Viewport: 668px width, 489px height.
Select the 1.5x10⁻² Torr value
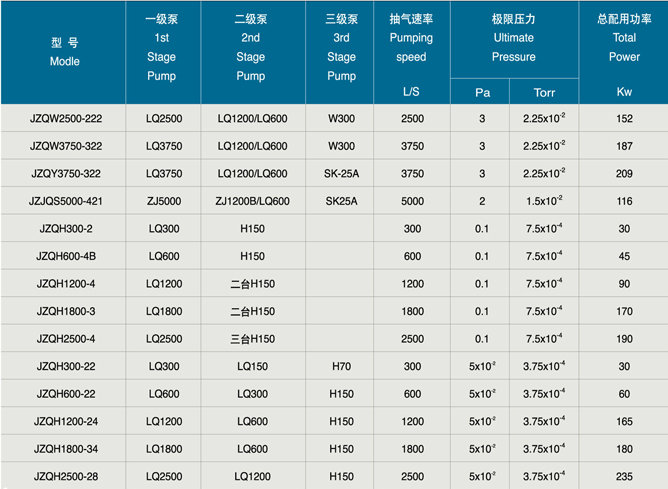coord(544,201)
